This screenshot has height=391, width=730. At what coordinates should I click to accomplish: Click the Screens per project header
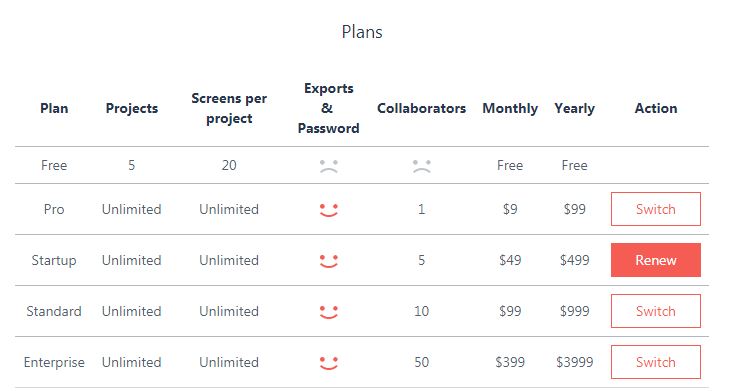click(229, 108)
